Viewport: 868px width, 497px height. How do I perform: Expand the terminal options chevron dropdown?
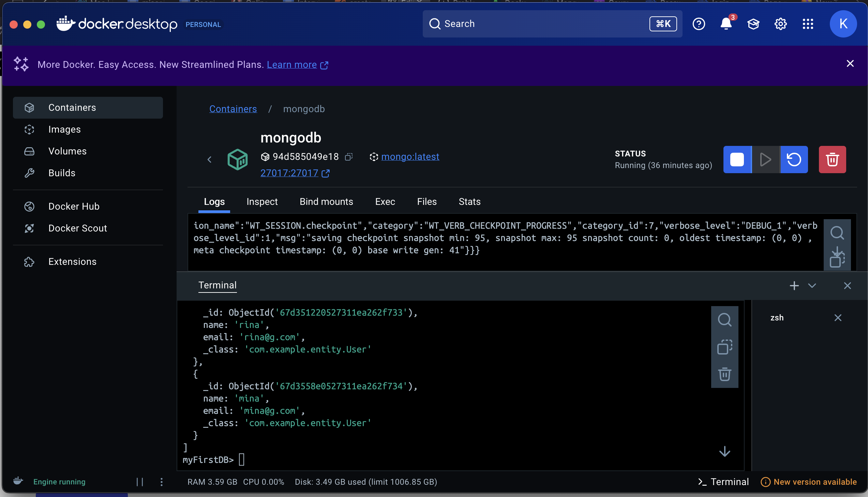pos(812,286)
